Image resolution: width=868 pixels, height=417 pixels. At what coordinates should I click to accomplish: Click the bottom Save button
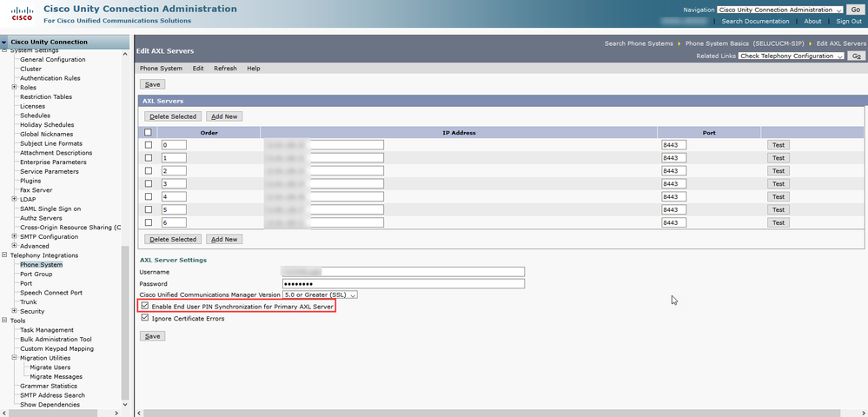152,336
